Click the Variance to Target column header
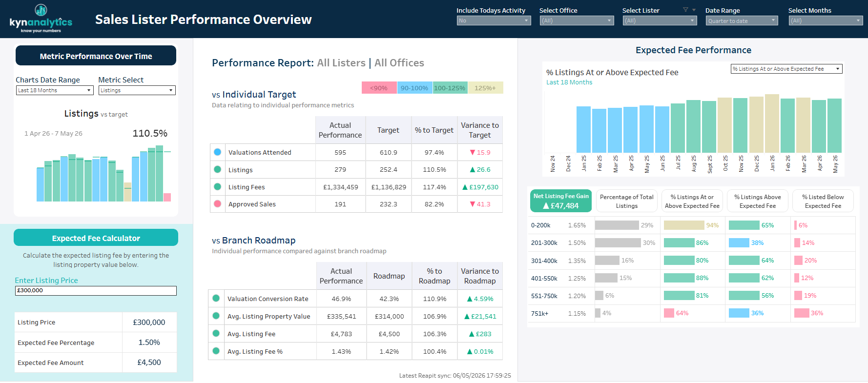Image resolution: width=868 pixels, height=383 pixels. click(x=480, y=130)
